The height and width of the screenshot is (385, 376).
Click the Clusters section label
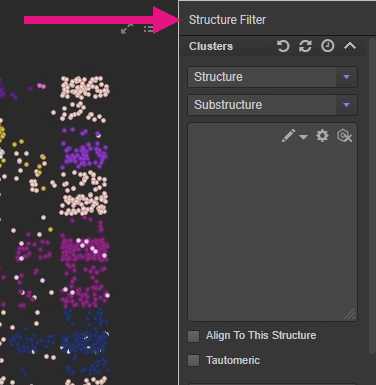tap(211, 46)
